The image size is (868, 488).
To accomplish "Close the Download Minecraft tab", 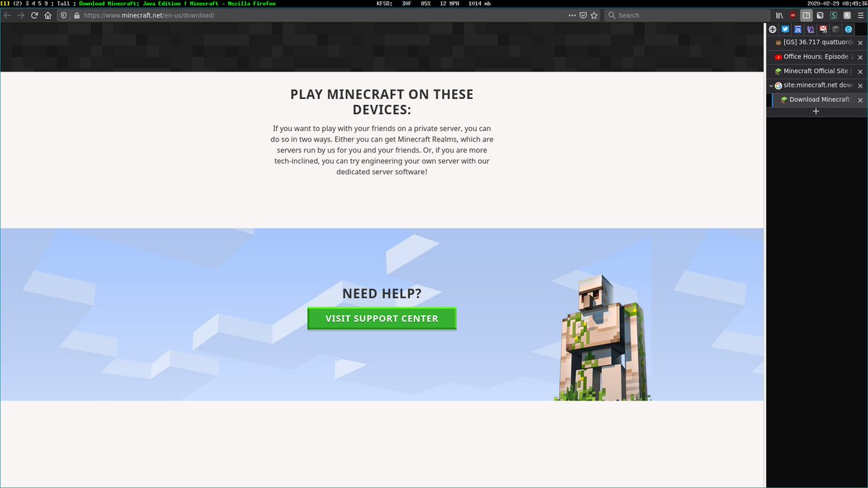I will pos(860,100).
